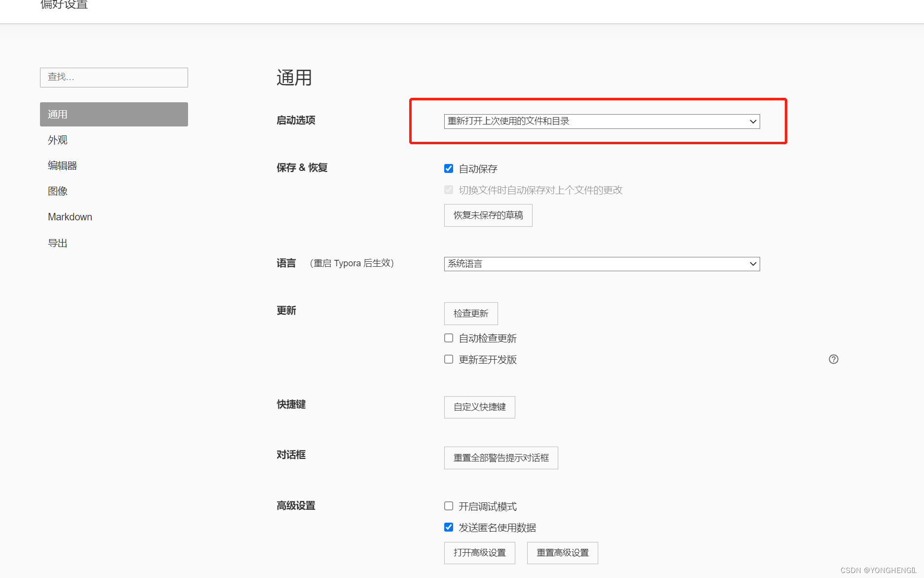Enable 开启调试模式 checkbox
Image resolution: width=924 pixels, height=578 pixels.
tap(449, 506)
